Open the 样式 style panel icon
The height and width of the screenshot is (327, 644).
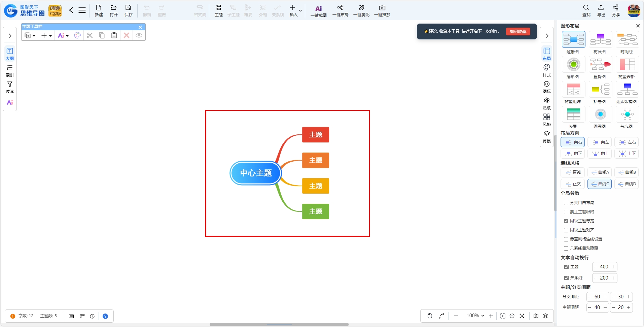[x=547, y=70]
